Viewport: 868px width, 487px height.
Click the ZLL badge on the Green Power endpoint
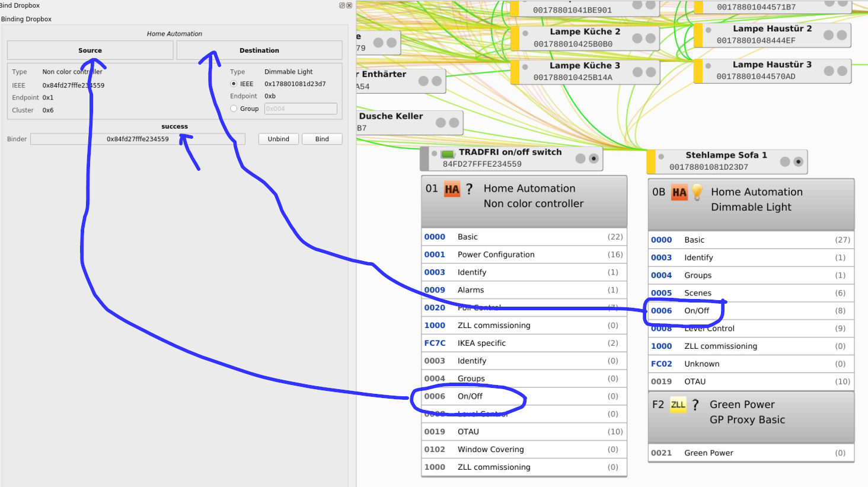point(678,405)
